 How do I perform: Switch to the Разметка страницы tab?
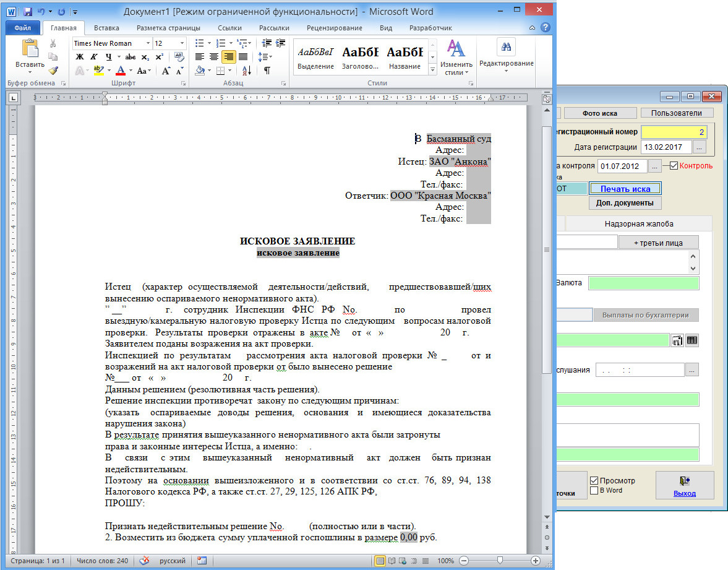(168, 28)
